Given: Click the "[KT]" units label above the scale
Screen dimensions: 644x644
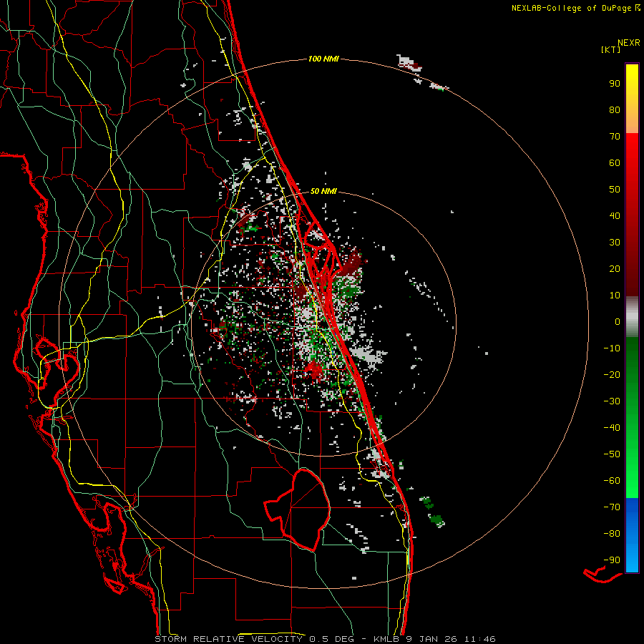Looking at the screenshot, I should tap(611, 49).
